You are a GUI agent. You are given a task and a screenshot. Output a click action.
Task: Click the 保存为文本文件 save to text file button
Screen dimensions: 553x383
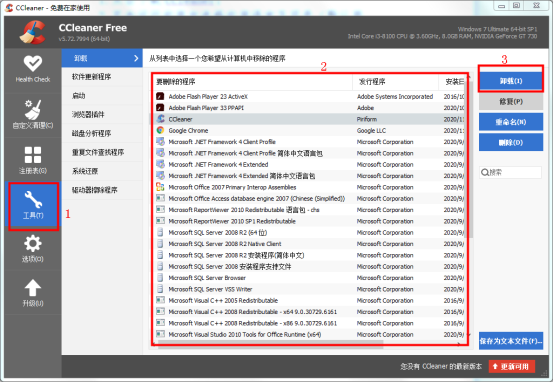point(511,341)
